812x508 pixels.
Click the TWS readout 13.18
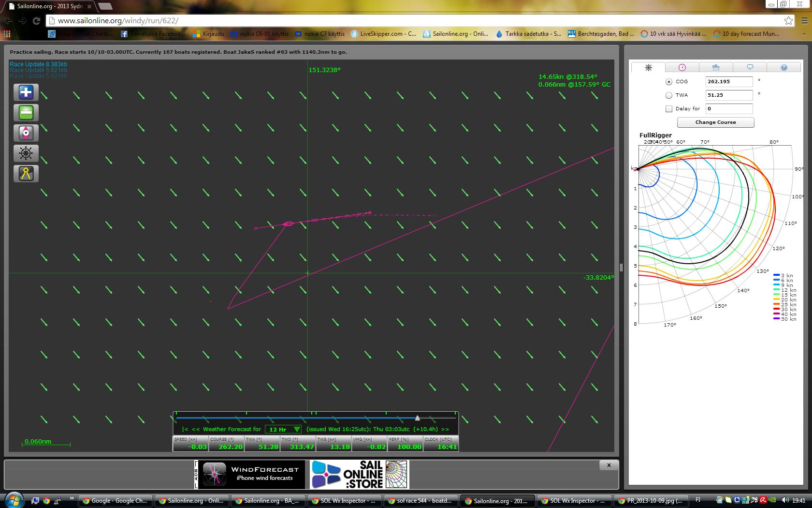(333, 444)
